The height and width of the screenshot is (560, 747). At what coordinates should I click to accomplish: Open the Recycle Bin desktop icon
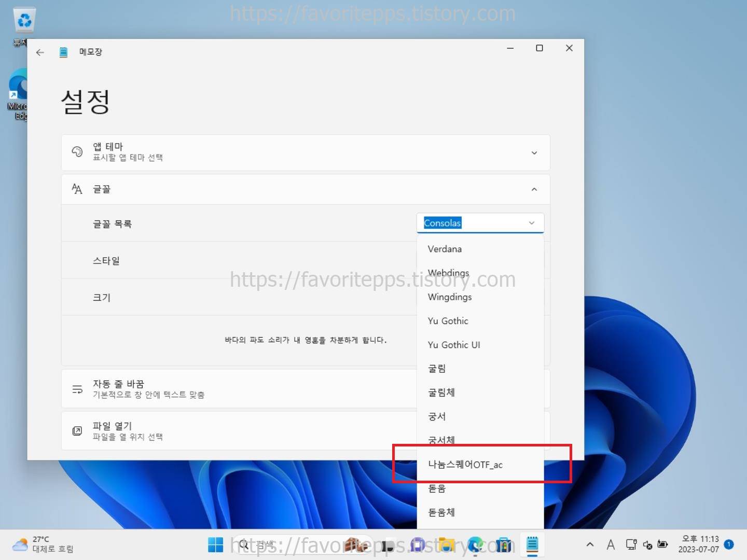coord(23,26)
